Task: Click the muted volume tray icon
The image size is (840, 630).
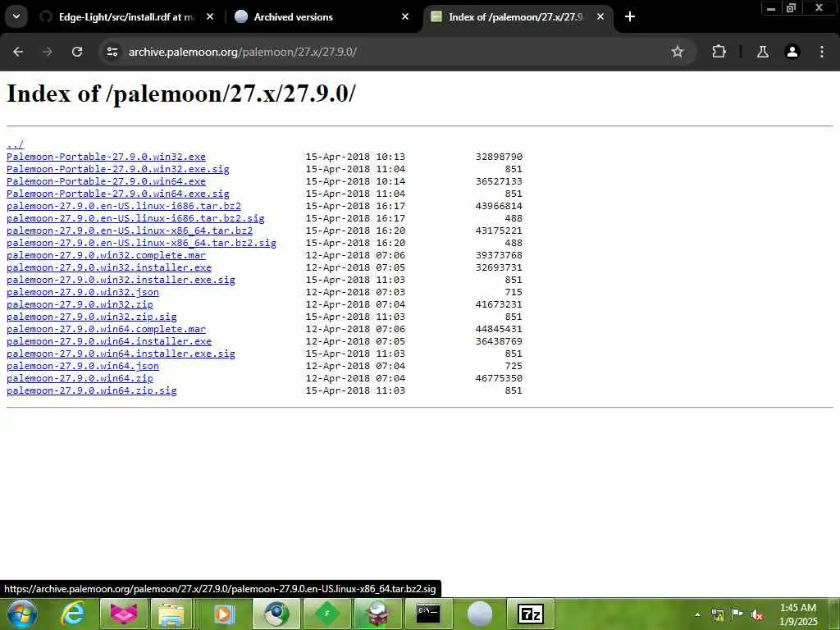Action: point(757,614)
